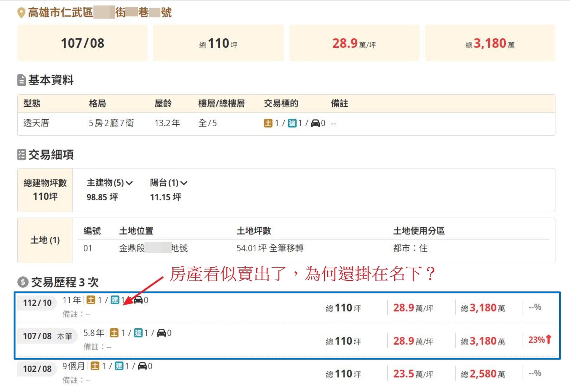
Task: Click the 土地 (1) section label
Action: pyautogui.click(x=45, y=240)
